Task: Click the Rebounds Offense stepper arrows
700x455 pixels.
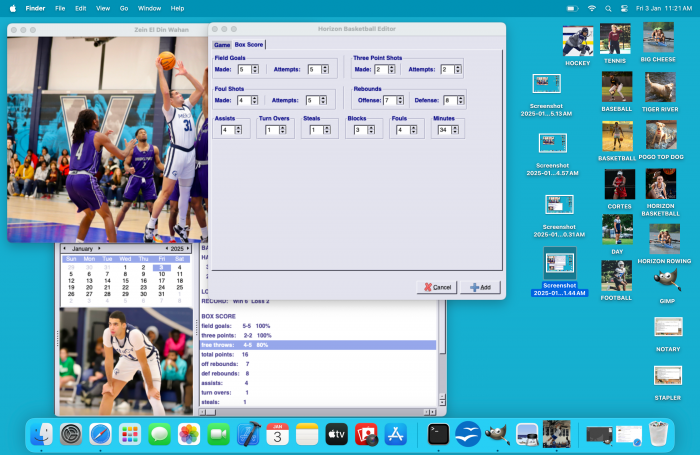Action: [401, 100]
